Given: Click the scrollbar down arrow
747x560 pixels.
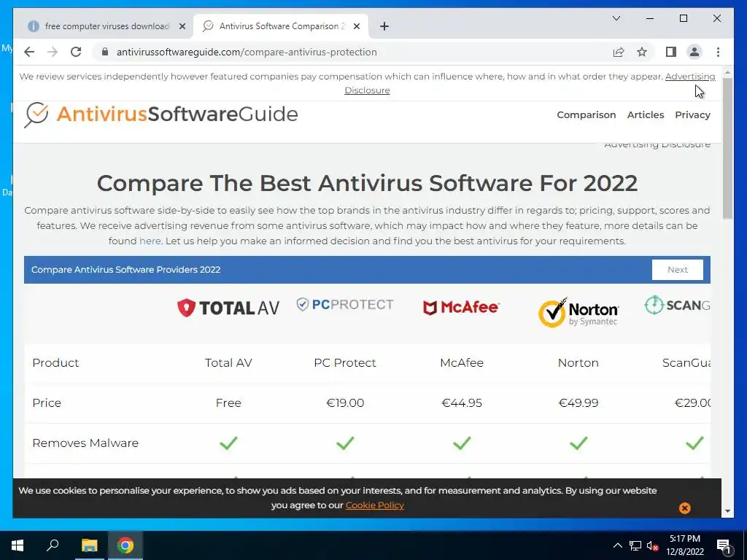Looking at the screenshot, I should coord(727,511).
